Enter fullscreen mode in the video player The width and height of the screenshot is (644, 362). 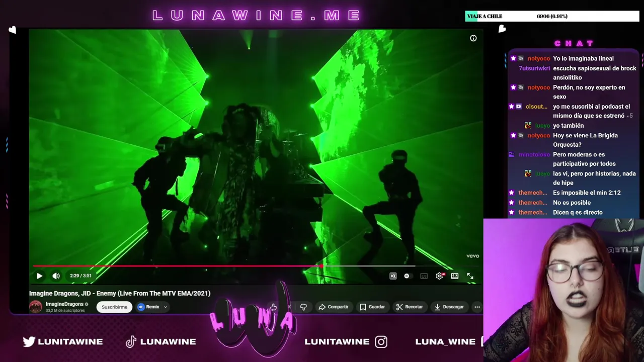[x=470, y=276]
